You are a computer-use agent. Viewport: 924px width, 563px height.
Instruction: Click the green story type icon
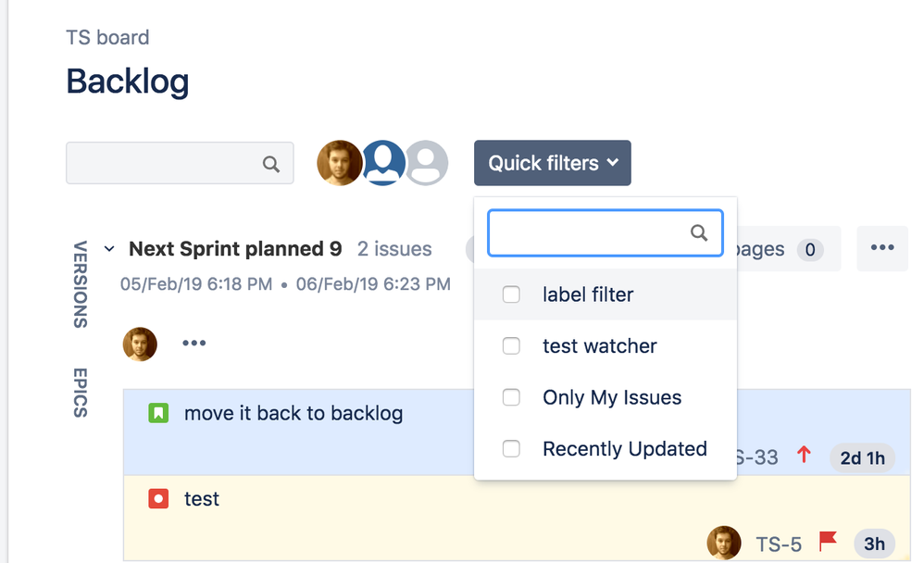[157, 414]
